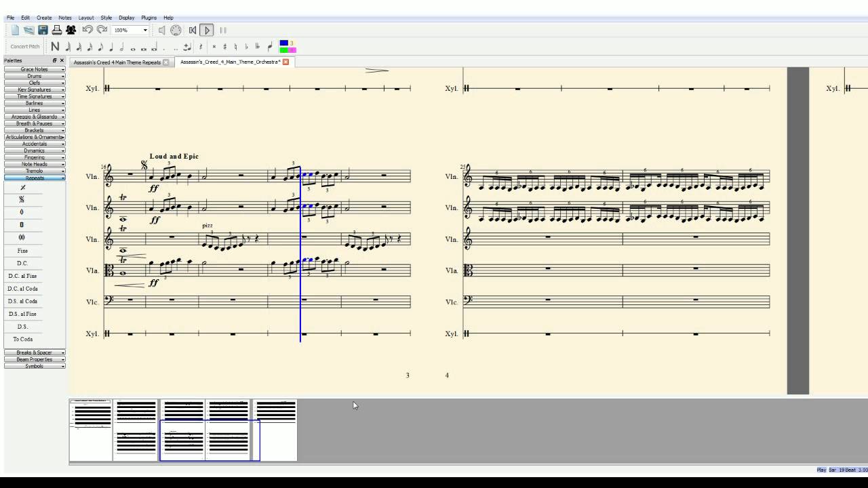This screenshot has width=868, height=488.
Task: Toggle MIDI input
Action: (x=176, y=30)
